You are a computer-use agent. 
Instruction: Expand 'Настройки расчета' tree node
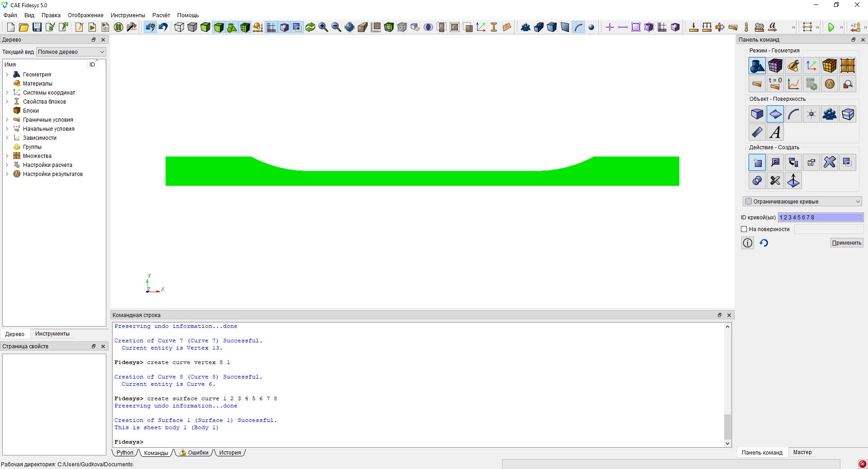point(7,165)
